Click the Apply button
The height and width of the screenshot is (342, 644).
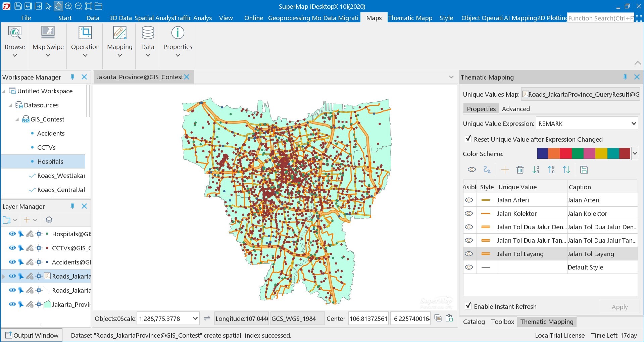(619, 307)
